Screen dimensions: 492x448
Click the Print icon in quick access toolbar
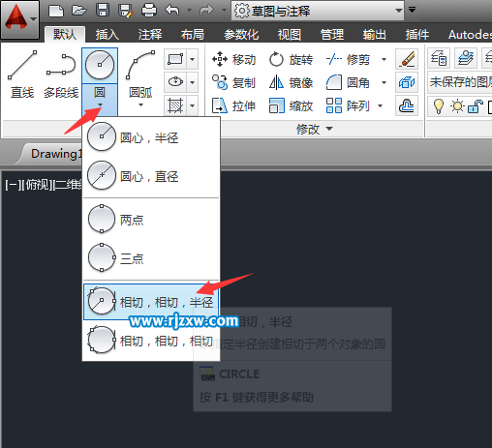point(149,10)
